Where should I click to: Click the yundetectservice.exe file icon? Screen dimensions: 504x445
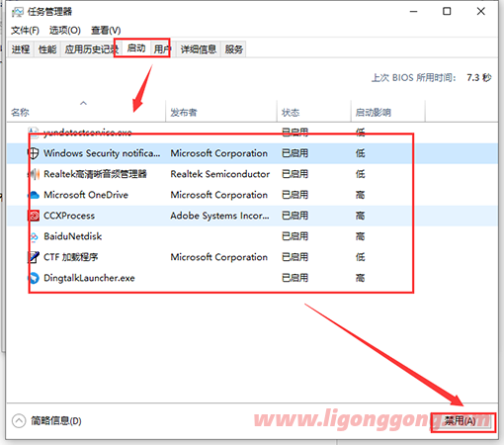pos(34,133)
